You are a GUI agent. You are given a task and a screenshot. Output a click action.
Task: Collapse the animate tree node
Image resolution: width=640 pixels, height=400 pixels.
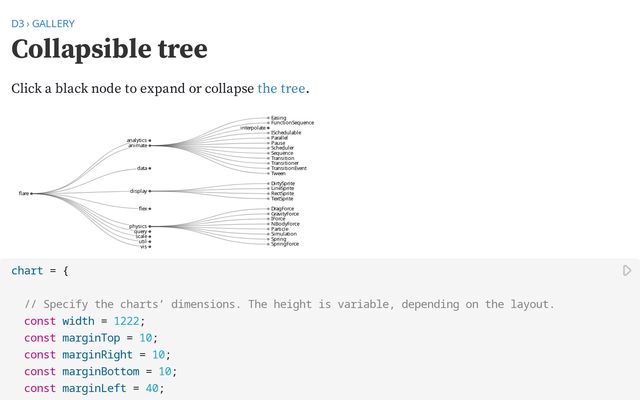tap(150, 145)
